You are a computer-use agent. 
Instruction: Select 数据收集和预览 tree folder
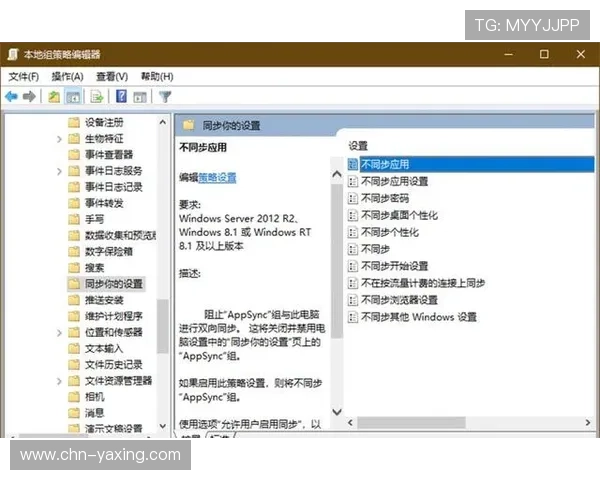click(121, 235)
